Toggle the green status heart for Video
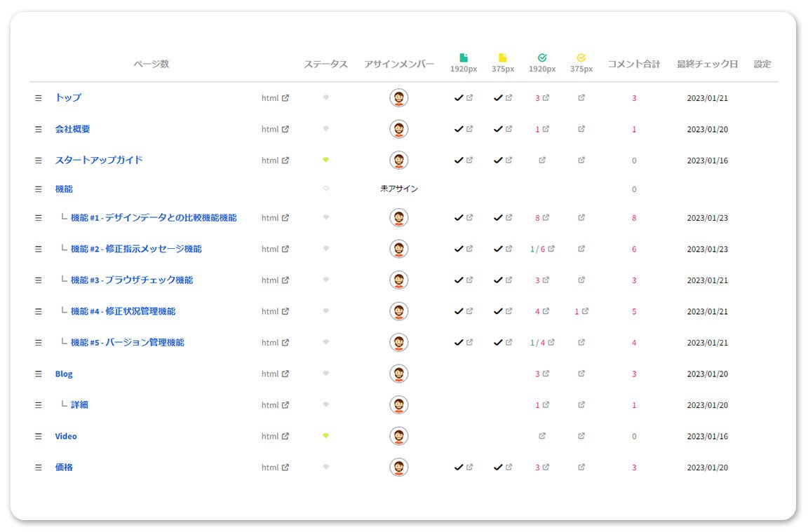This screenshot has height=532, width=808. pyautogui.click(x=325, y=436)
